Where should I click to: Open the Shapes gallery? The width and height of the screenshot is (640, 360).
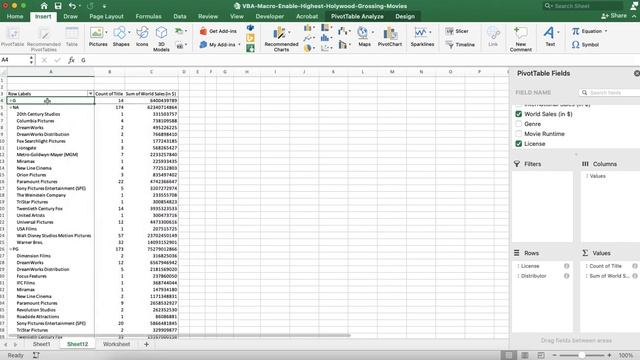click(121, 37)
